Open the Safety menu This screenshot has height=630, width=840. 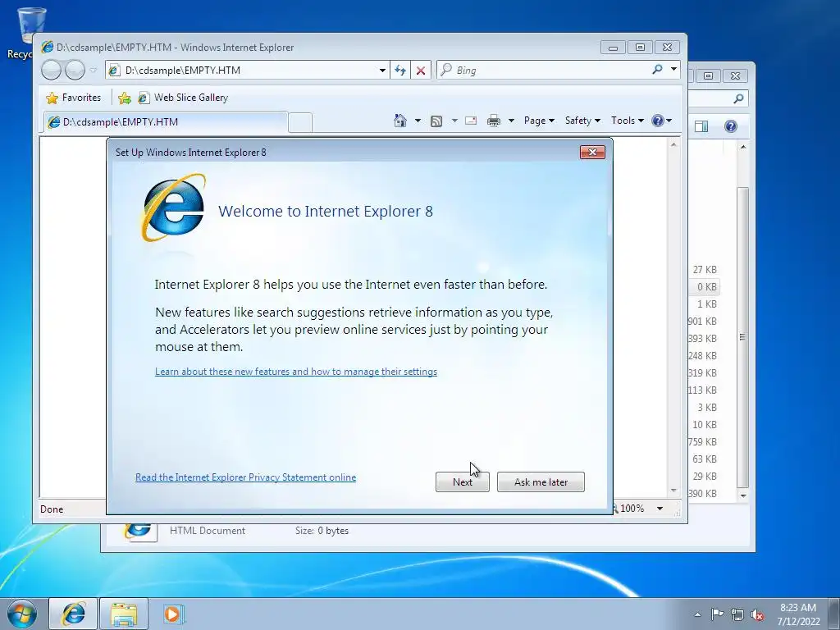tap(582, 121)
